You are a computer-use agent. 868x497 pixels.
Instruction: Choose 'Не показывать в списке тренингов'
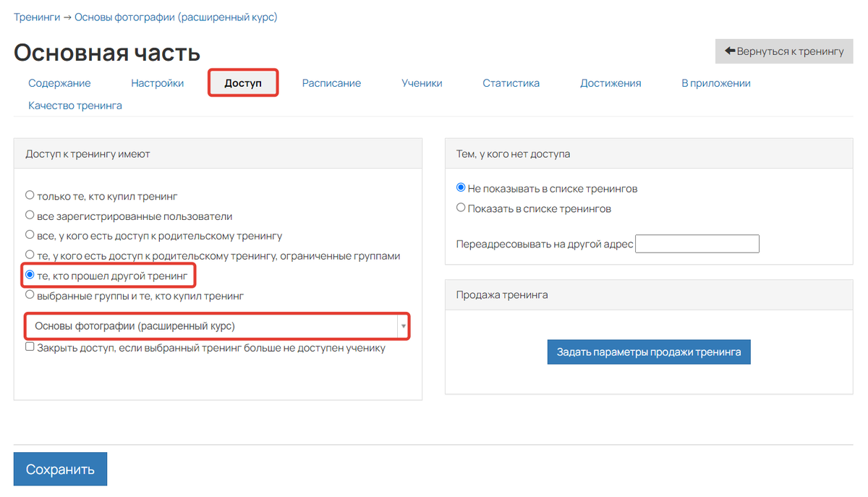pos(461,188)
